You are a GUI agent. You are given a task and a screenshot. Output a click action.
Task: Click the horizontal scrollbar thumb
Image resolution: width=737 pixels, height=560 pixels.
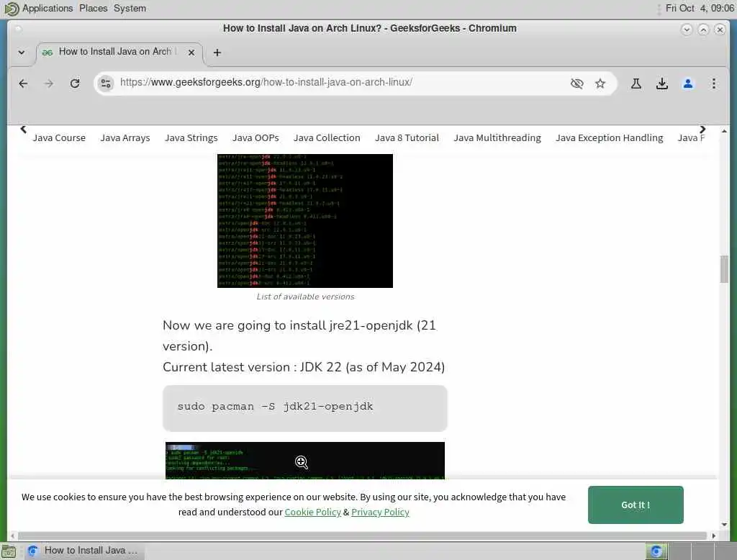pos(362,536)
